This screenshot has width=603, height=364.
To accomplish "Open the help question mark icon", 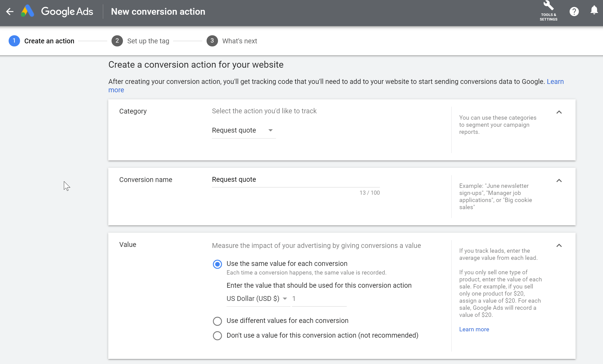I will click(x=574, y=11).
